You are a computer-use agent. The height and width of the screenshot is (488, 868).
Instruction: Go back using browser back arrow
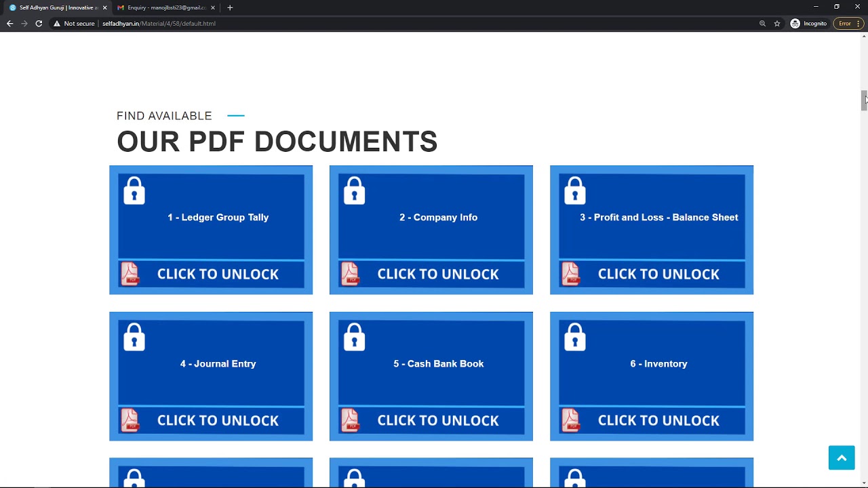tap(9, 24)
